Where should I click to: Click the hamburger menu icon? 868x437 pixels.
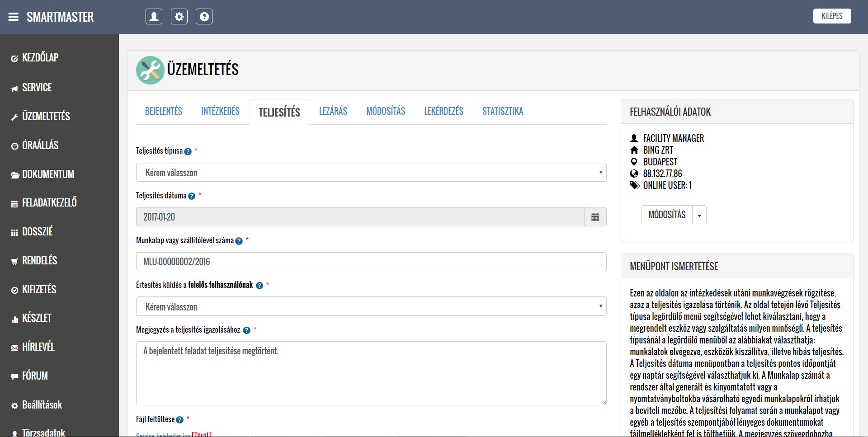click(14, 17)
